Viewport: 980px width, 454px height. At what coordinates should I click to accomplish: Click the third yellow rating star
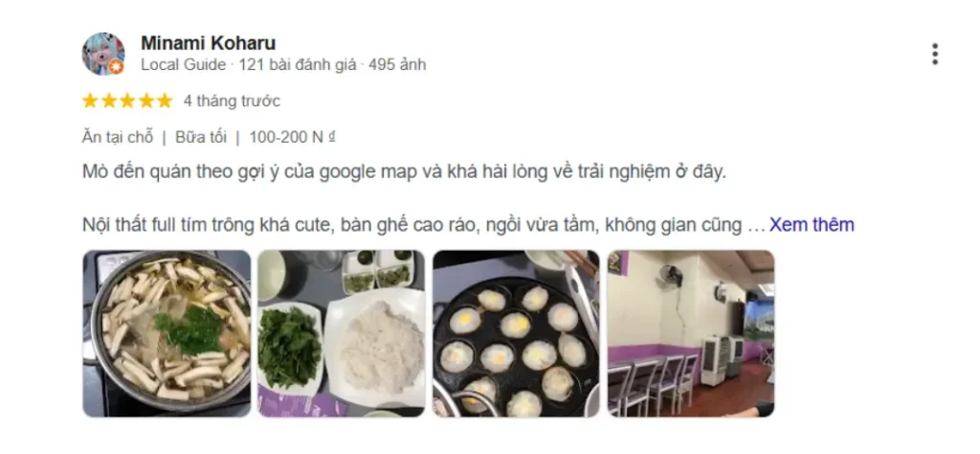(127, 101)
